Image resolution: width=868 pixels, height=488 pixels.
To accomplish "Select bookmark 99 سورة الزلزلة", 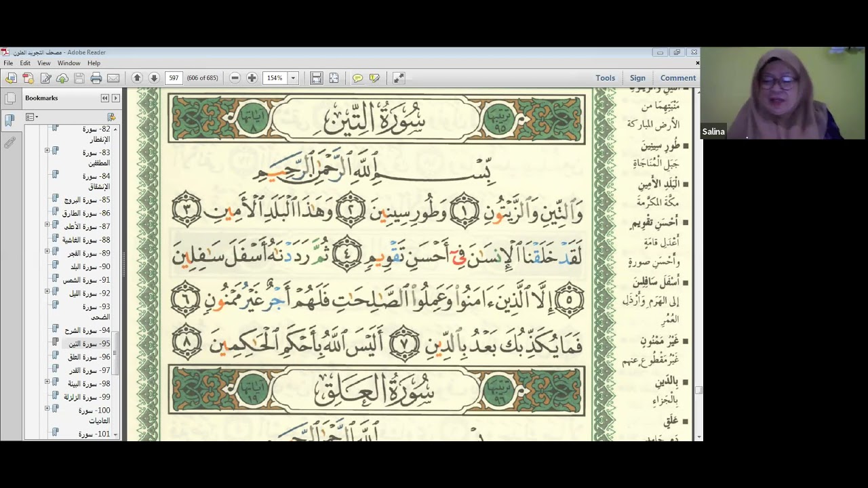I will pos(87,397).
